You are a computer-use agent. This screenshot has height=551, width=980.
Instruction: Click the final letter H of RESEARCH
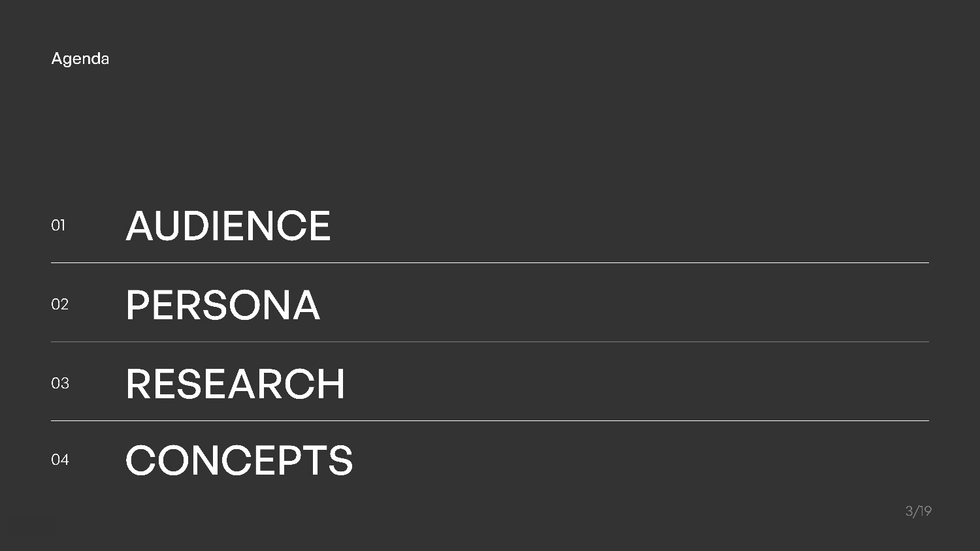click(332, 384)
